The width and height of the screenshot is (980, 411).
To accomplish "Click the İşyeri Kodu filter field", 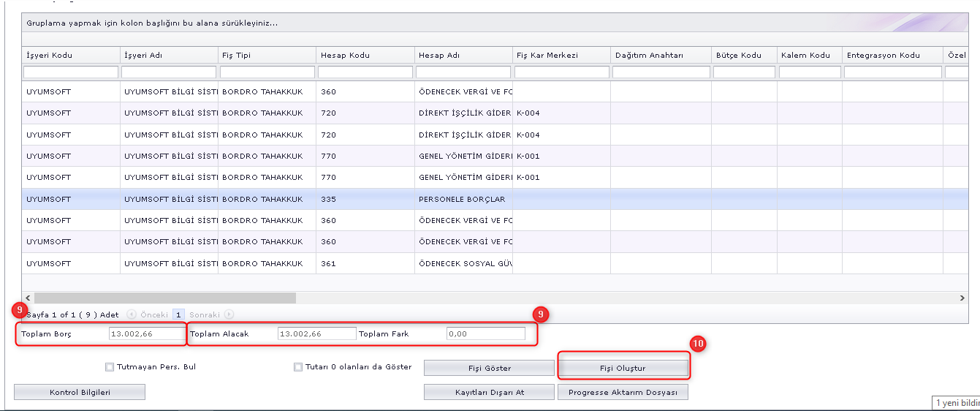I will tap(71, 72).
